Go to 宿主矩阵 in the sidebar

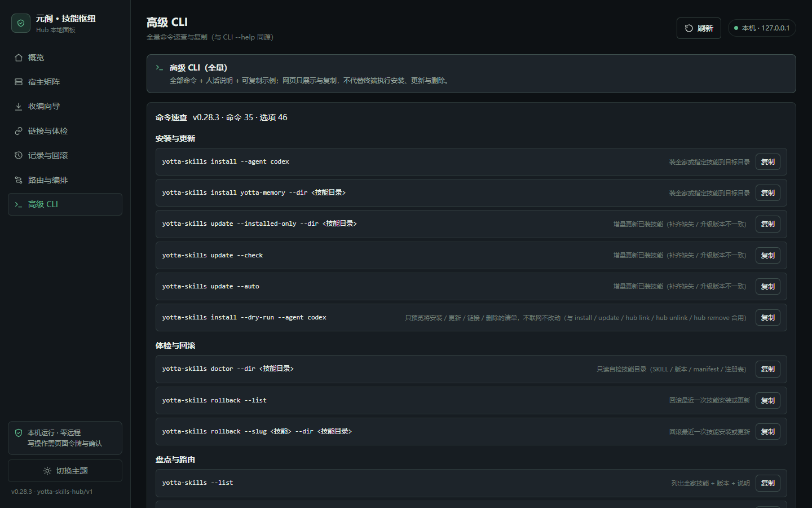click(x=65, y=82)
